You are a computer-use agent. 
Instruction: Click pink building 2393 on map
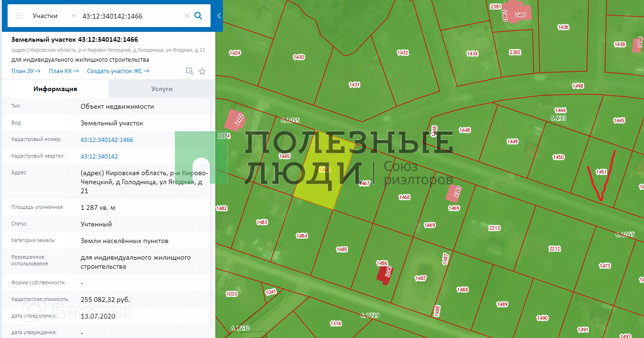click(x=454, y=193)
